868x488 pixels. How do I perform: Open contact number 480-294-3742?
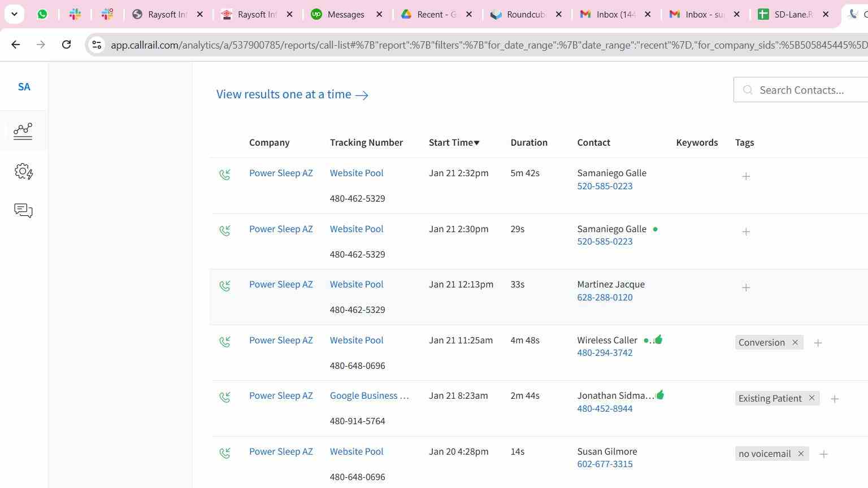(x=605, y=352)
